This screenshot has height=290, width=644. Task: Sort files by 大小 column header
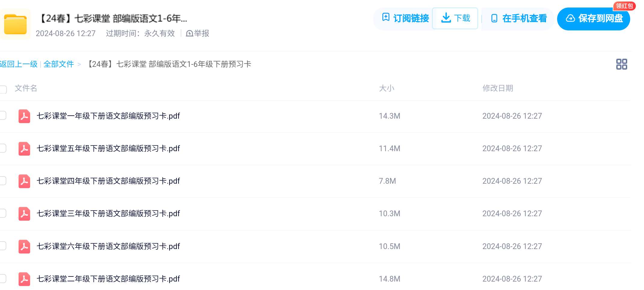pos(387,88)
